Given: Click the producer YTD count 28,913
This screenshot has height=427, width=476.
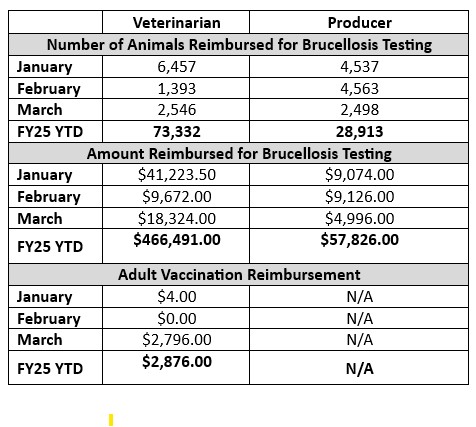Looking at the screenshot, I should click(359, 132).
